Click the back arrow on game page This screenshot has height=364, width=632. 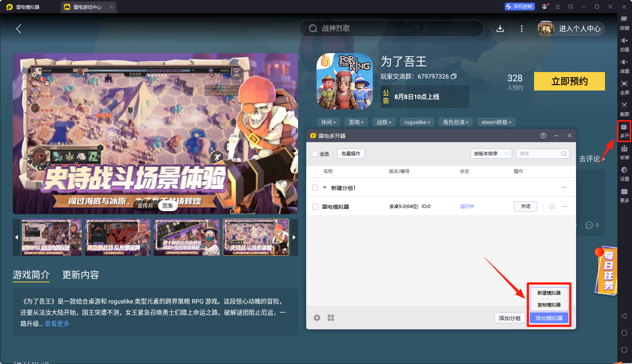(x=19, y=29)
